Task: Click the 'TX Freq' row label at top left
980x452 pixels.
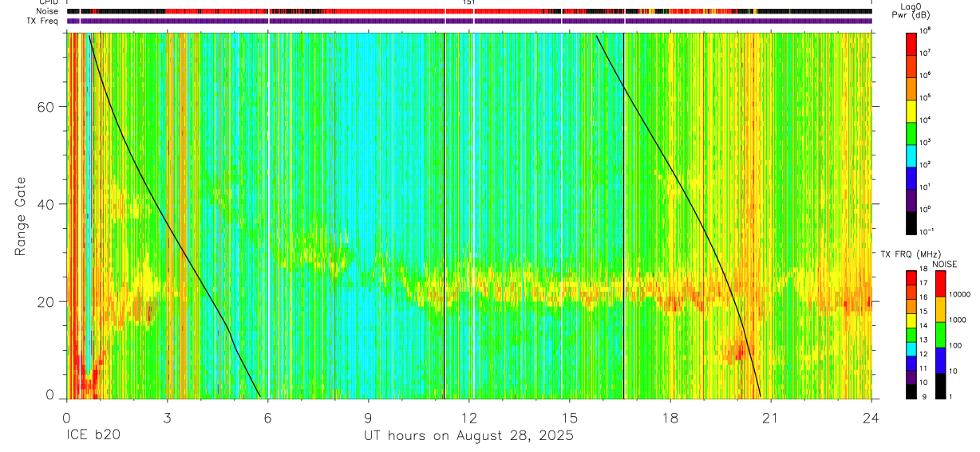Action: click(x=42, y=22)
